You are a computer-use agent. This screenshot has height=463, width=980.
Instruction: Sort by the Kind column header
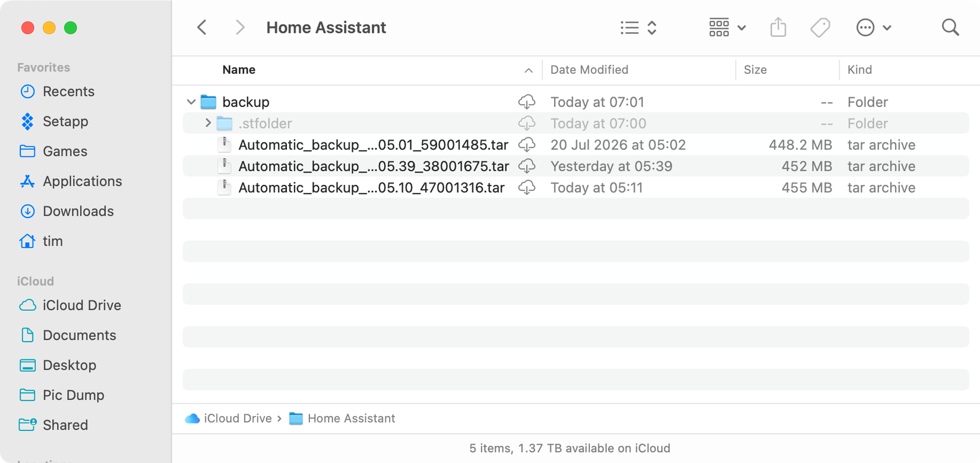[x=859, y=70]
